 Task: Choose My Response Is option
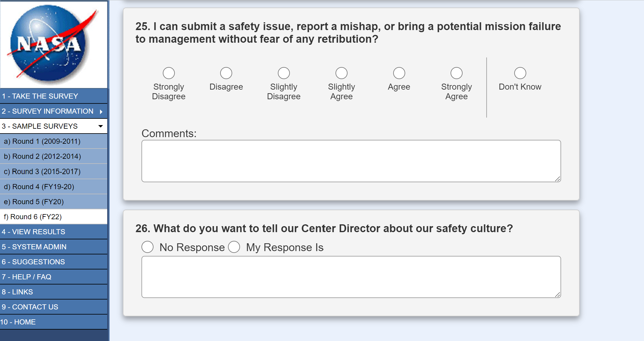pyautogui.click(x=234, y=247)
